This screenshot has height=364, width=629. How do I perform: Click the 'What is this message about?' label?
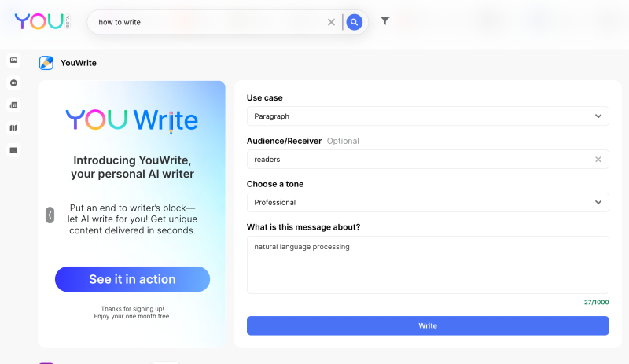click(303, 227)
